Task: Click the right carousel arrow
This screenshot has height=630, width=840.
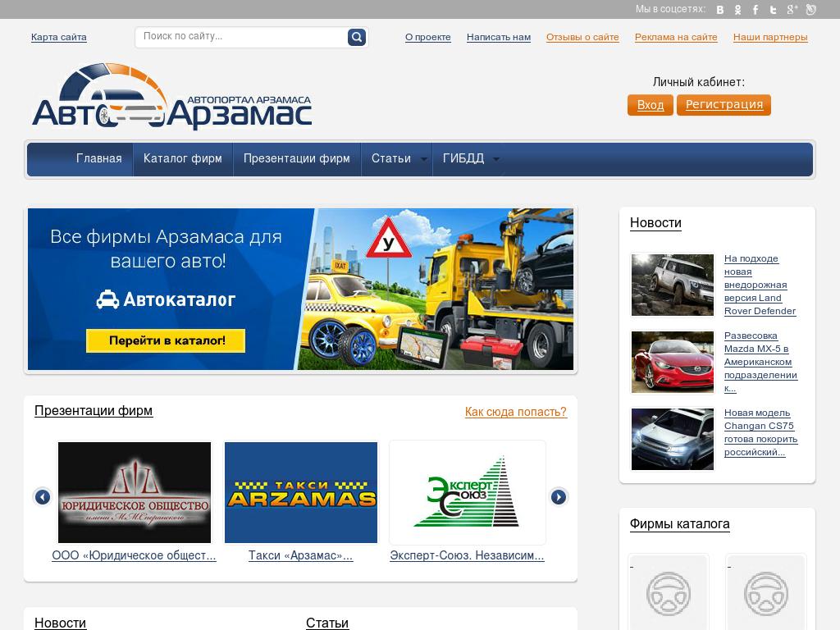Action: coord(559,496)
